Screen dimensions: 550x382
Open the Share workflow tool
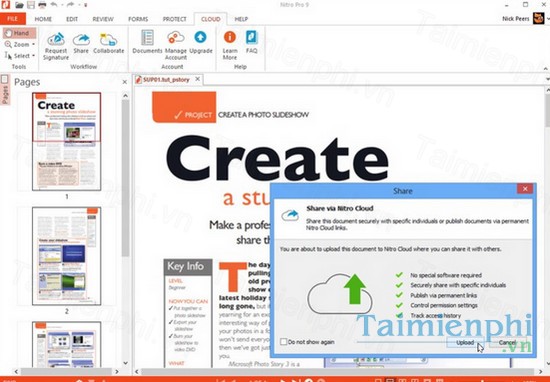[81, 39]
